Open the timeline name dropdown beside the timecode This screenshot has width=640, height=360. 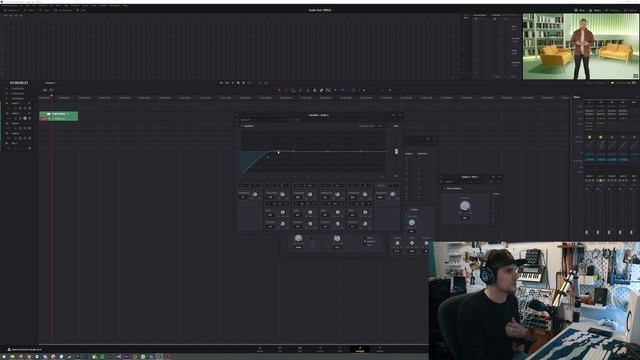[51, 83]
